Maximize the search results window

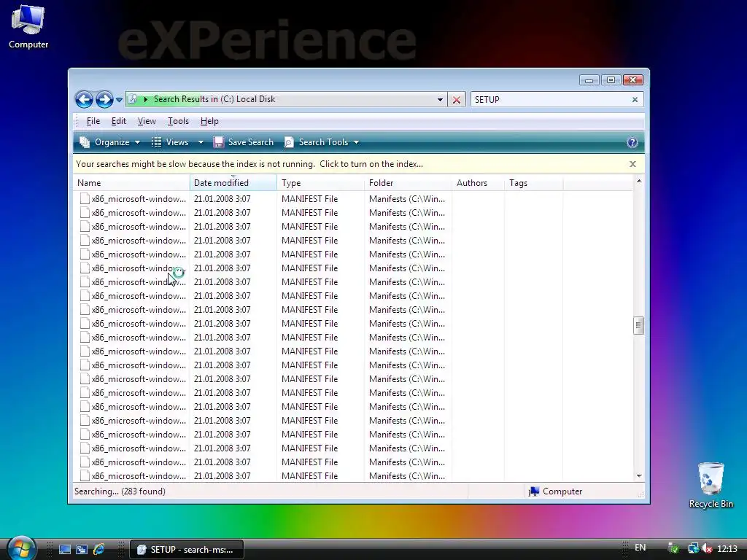coord(611,80)
